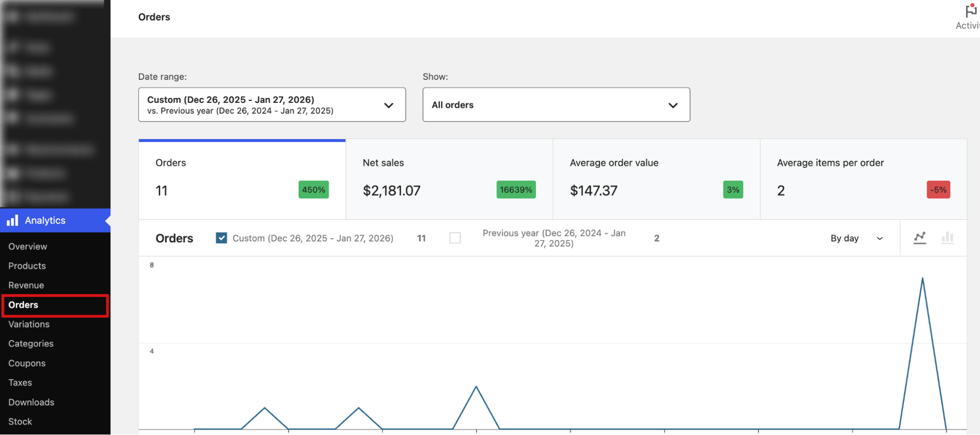Open the Date range dropdown
The height and width of the screenshot is (435, 980).
click(x=272, y=105)
